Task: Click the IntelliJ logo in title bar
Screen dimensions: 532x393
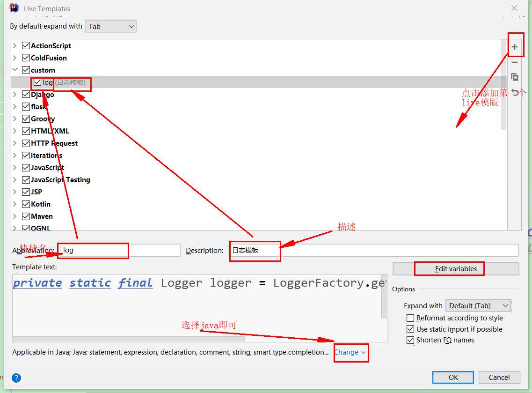Action: [14, 8]
